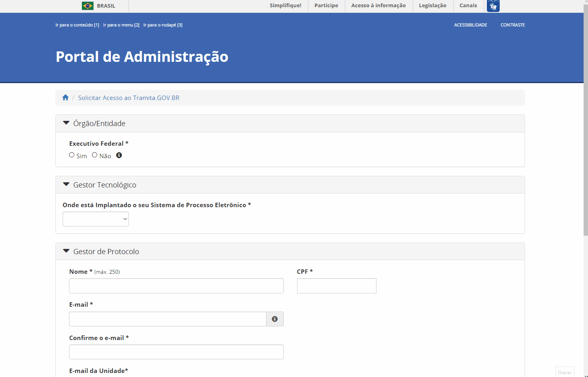Open the Acesso à informação menu
This screenshot has height=377, width=588.
click(378, 6)
